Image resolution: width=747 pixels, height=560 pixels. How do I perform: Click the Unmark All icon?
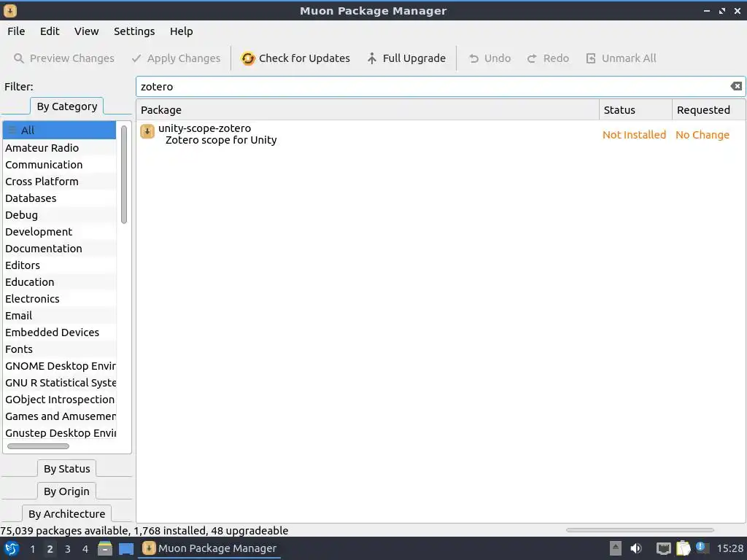click(x=591, y=58)
